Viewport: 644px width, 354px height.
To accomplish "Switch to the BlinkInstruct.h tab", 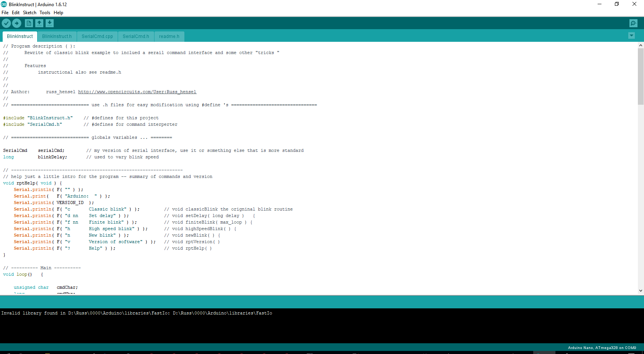I will [57, 36].
